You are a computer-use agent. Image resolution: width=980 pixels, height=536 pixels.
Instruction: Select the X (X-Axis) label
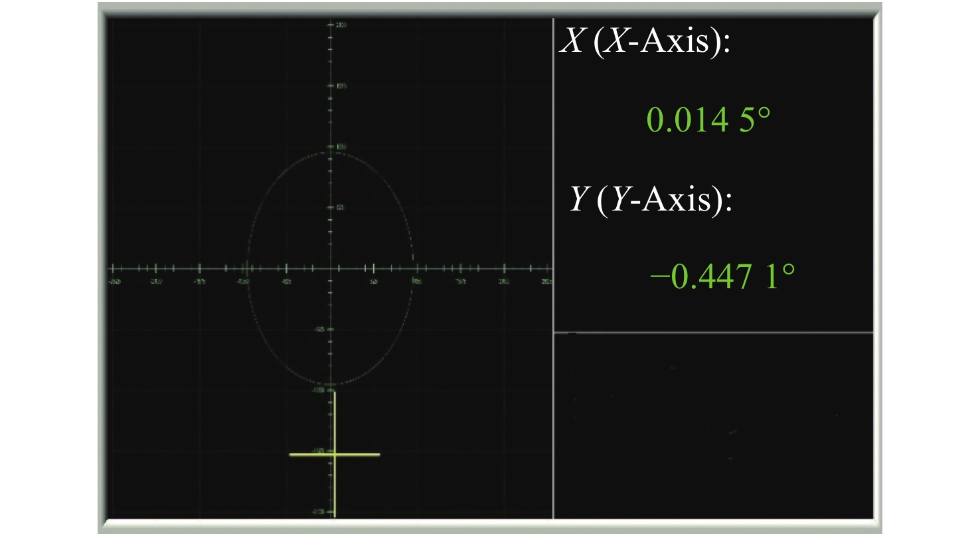pyautogui.click(x=645, y=46)
